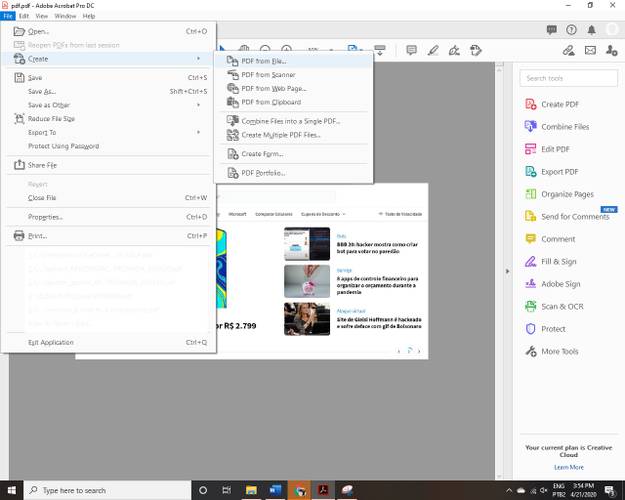Click the piggy bank article thumbnail
This screenshot has width=625, height=500.
pos(307,281)
